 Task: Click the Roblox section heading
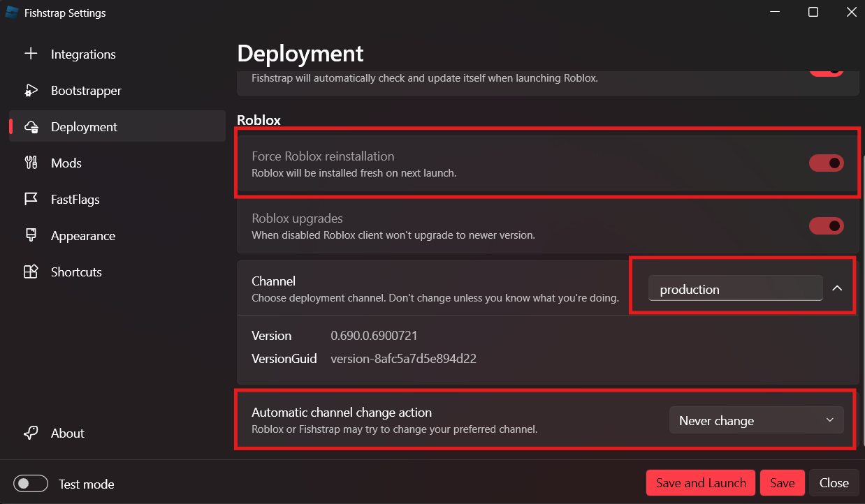tap(259, 120)
